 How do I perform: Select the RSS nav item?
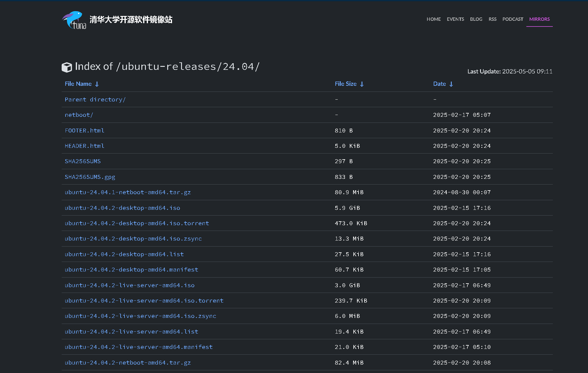[492, 19]
